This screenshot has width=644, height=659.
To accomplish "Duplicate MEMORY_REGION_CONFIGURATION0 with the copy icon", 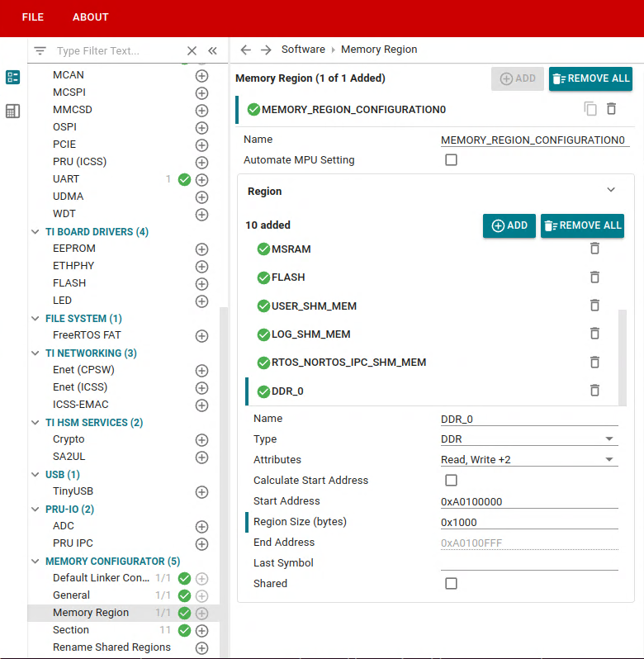I will point(590,109).
